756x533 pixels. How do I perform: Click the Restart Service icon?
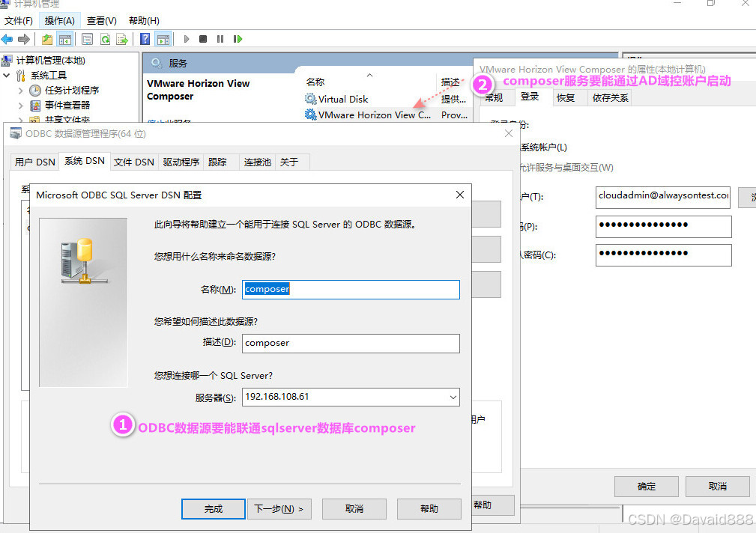pyautogui.click(x=238, y=39)
